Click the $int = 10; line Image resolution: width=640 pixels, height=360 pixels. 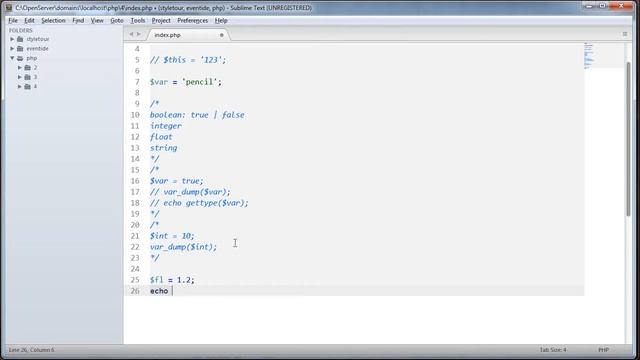pyautogui.click(x=172, y=236)
